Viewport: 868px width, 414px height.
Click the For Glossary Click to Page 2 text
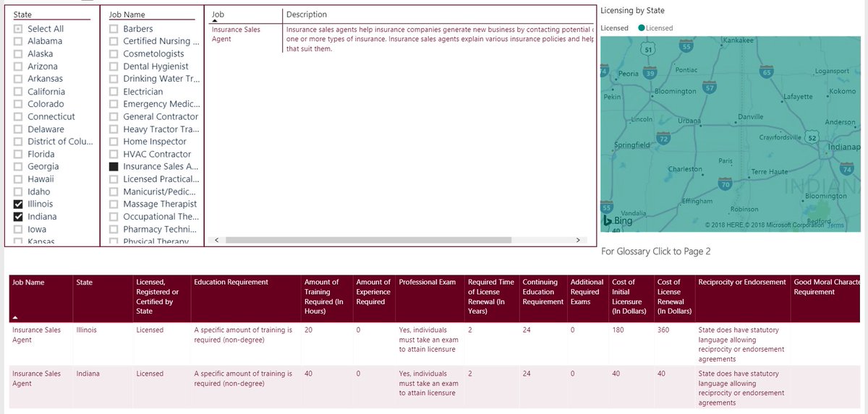[x=656, y=251]
